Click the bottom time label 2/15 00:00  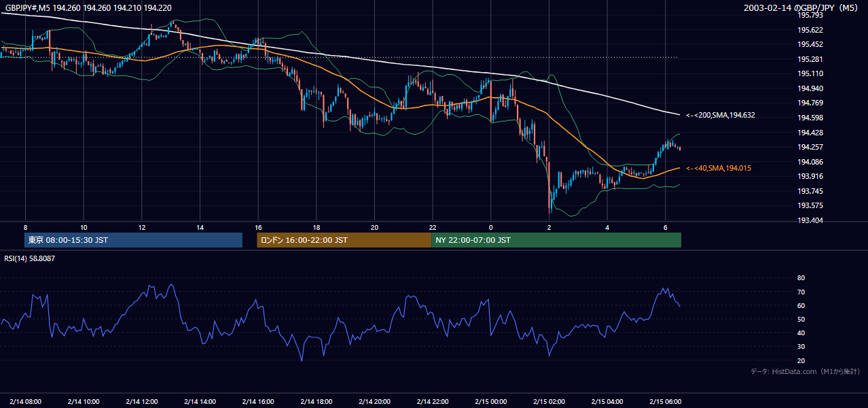click(x=491, y=401)
